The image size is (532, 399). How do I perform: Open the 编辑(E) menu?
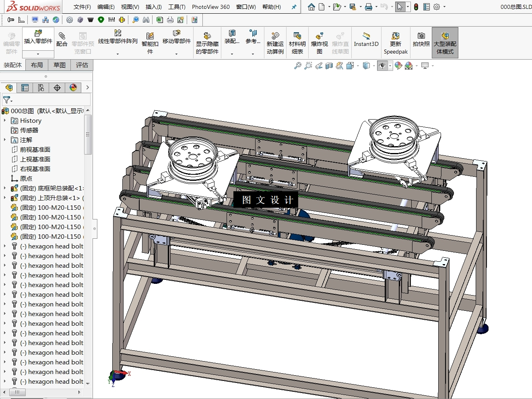pos(106,7)
